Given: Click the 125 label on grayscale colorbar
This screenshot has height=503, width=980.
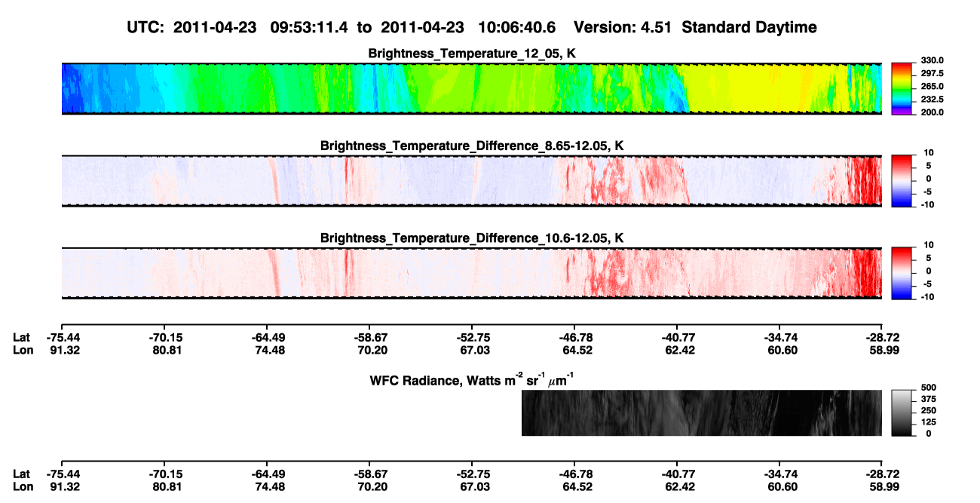Looking at the screenshot, I should point(927,422).
